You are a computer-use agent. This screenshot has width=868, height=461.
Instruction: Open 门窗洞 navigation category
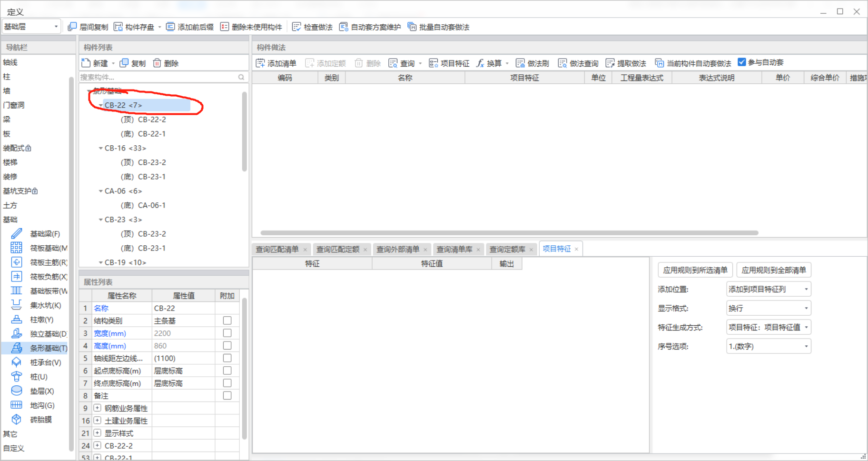14,105
